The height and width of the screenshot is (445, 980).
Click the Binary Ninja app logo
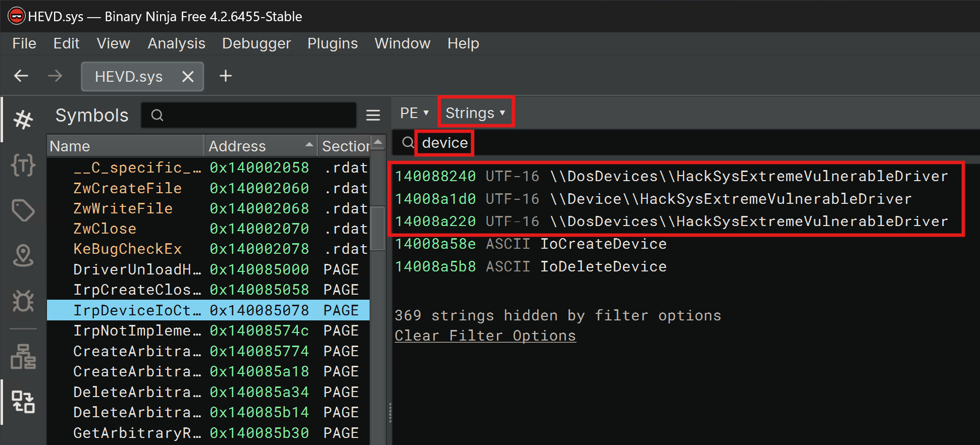tap(17, 16)
